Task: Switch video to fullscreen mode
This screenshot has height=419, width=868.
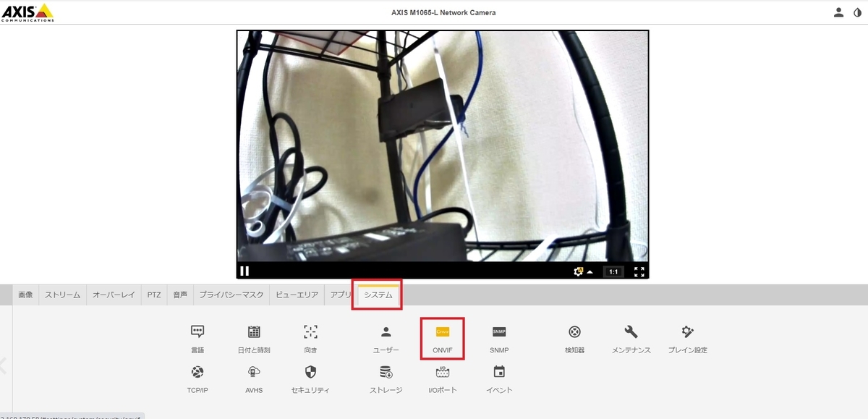Action: (639, 272)
